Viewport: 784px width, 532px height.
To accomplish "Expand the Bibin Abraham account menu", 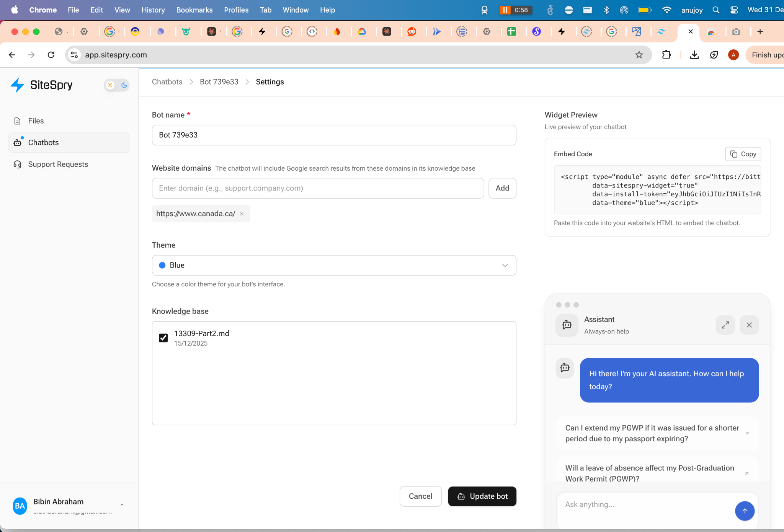I will (x=122, y=505).
